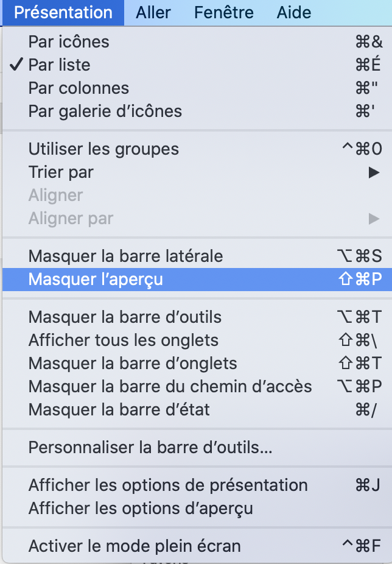Hide sidebar with Masquer la barre latérale
392x564 pixels.
click(125, 256)
